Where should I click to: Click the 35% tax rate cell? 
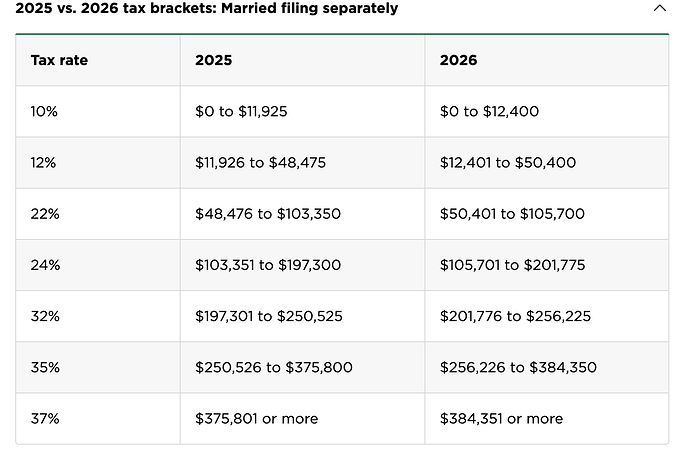(46, 367)
